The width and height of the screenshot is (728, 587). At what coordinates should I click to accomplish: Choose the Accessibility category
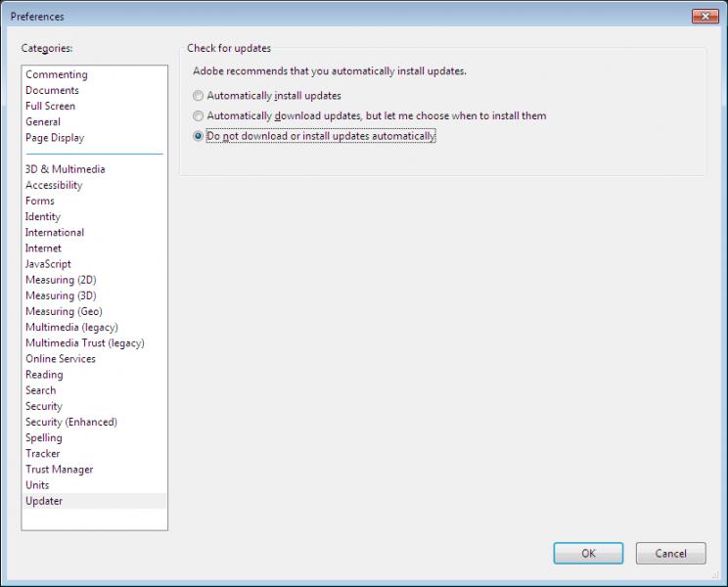pos(54,185)
